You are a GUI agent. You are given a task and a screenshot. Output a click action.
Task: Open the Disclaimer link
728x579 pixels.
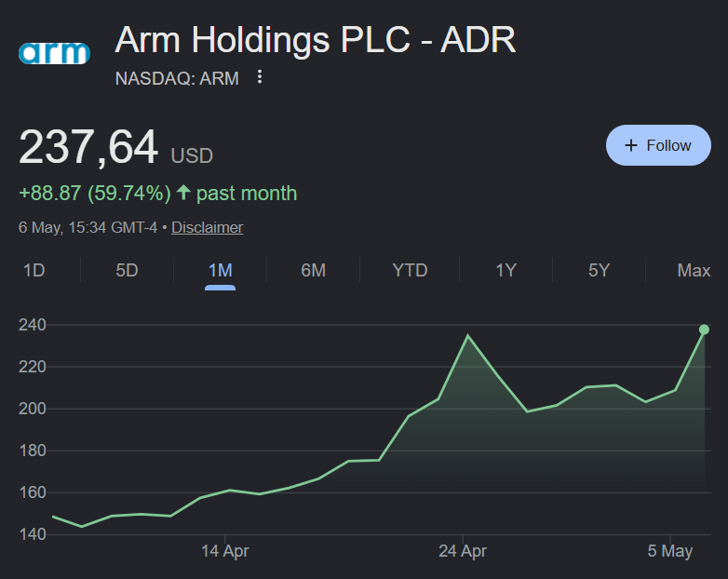(207, 227)
